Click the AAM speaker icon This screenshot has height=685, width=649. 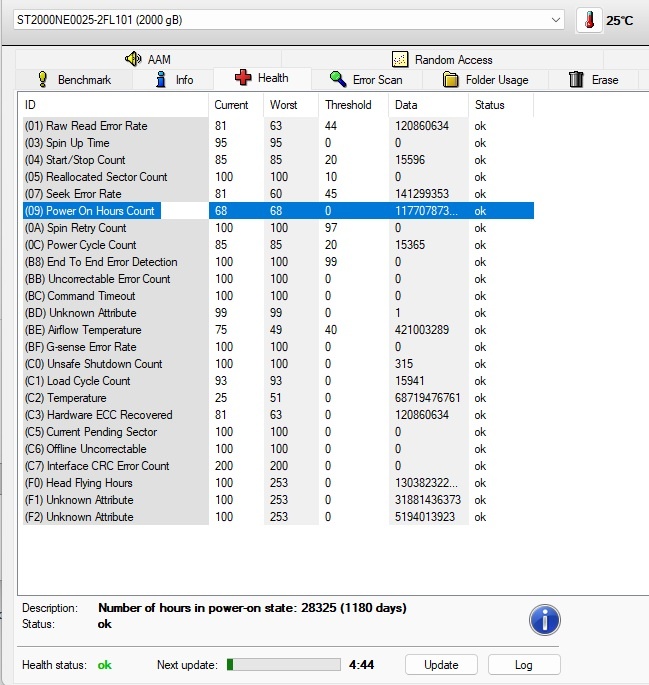pyautogui.click(x=133, y=59)
